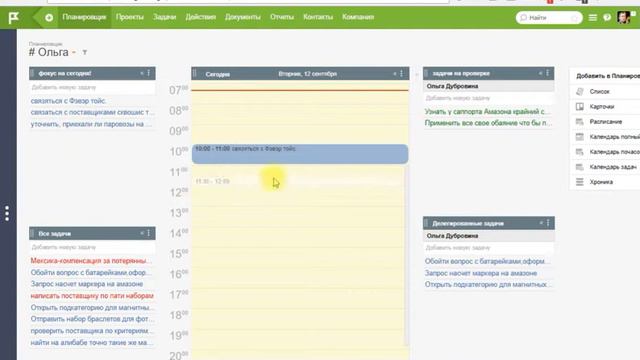
Task: Open the Фокус на сегодня panel options menu
Action: pyautogui.click(x=149, y=73)
